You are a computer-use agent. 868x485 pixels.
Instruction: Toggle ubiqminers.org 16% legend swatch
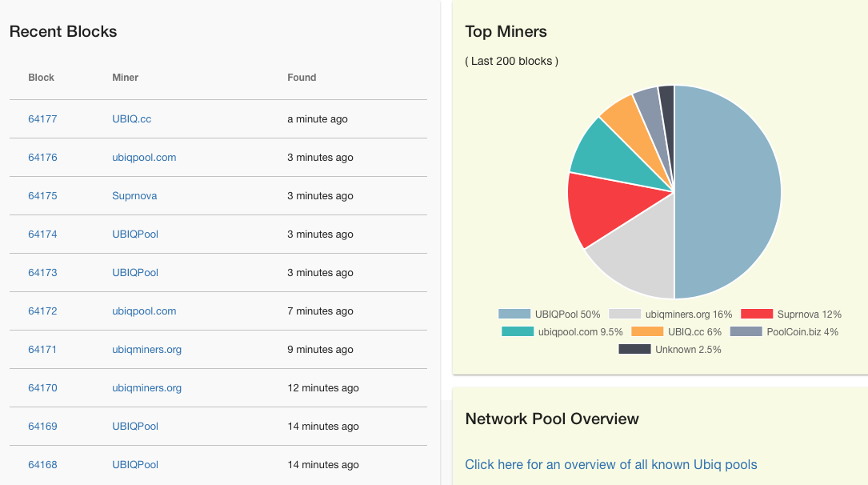[x=625, y=314]
